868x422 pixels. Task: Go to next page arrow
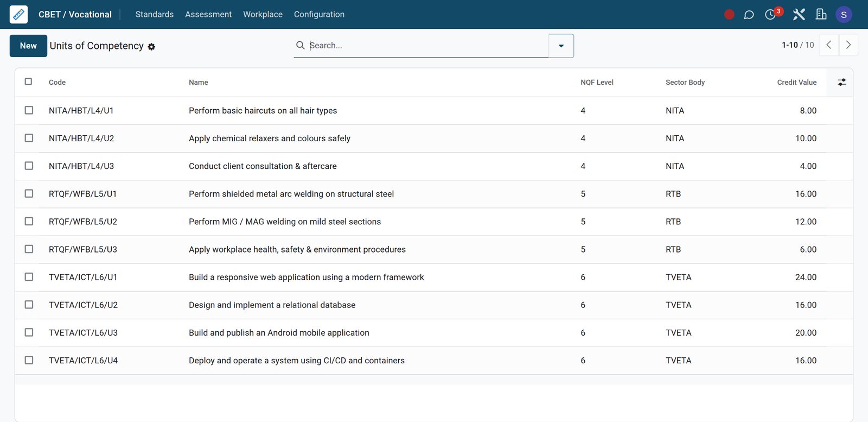coord(848,45)
